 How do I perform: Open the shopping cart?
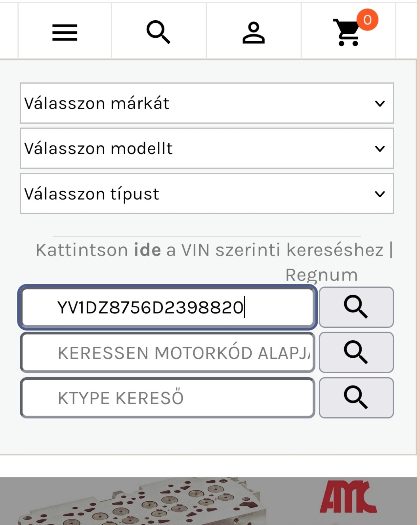pos(346,33)
